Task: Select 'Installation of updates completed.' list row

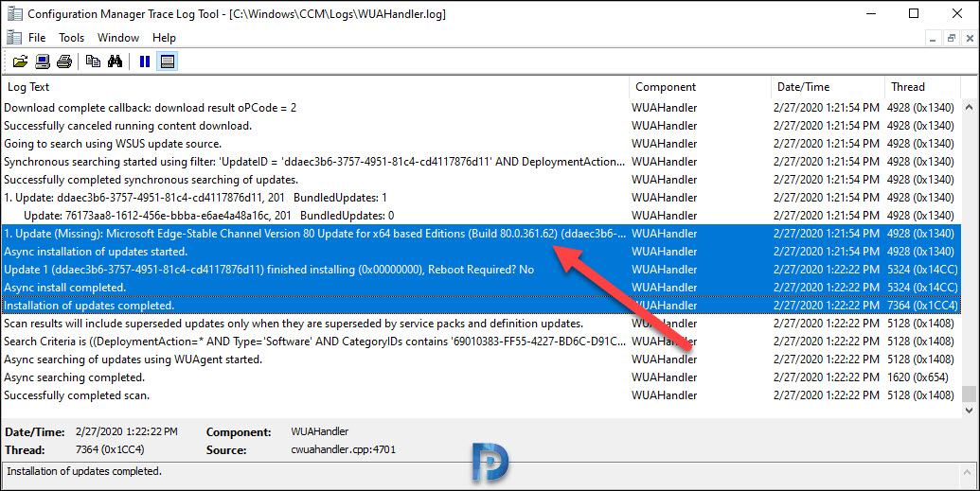Action: 481,306
